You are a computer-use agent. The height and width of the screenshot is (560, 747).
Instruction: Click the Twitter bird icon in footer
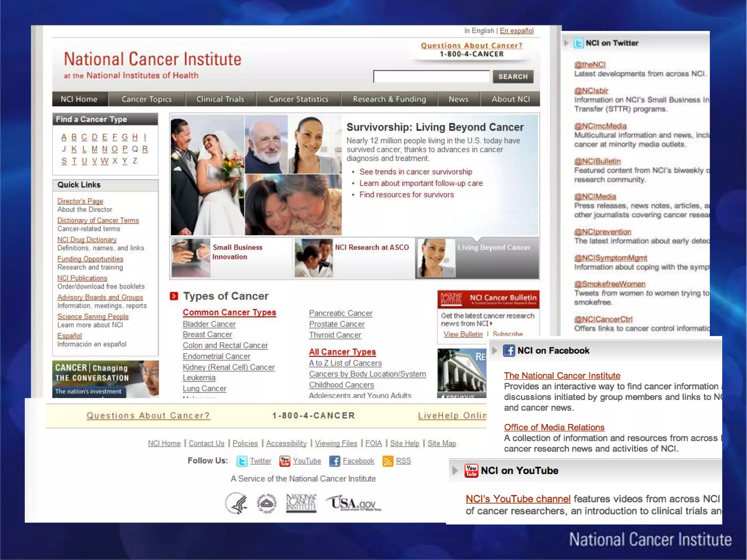241,461
